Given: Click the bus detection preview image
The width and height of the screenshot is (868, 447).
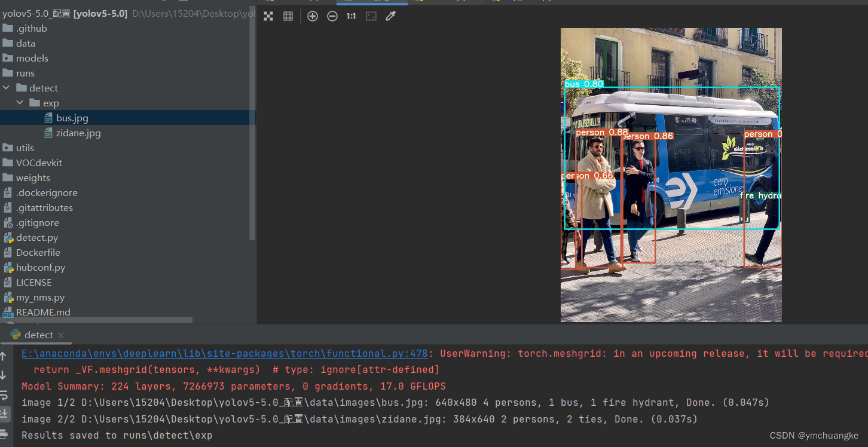Looking at the screenshot, I should 671,175.
